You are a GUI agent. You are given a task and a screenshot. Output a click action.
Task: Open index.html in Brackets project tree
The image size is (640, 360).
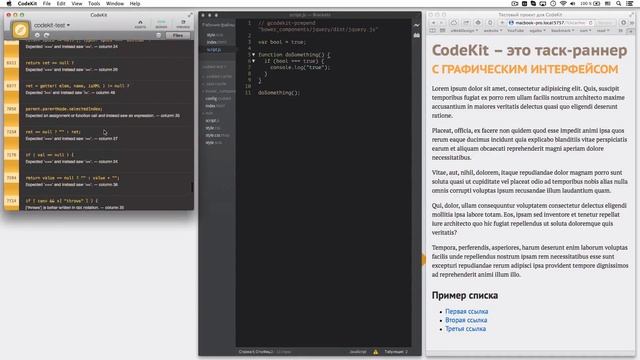click(x=215, y=106)
